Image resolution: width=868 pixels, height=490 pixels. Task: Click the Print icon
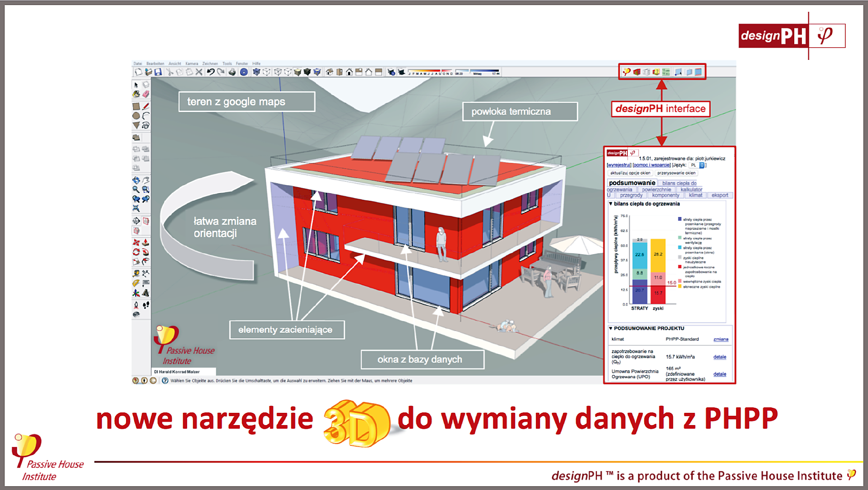pyautogui.click(x=232, y=72)
